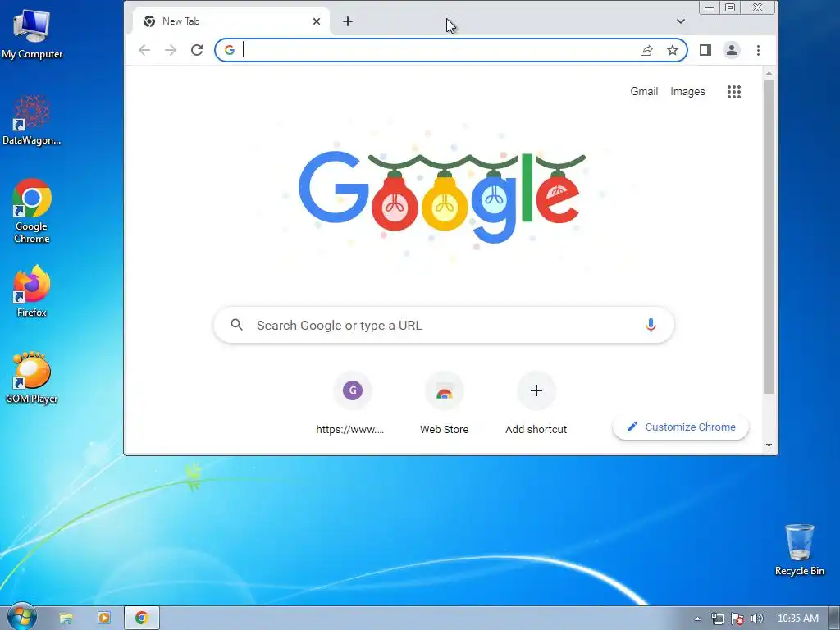Click the page vertical scrollbar thumb
The width and height of the screenshot is (840, 630).
[769, 236]
